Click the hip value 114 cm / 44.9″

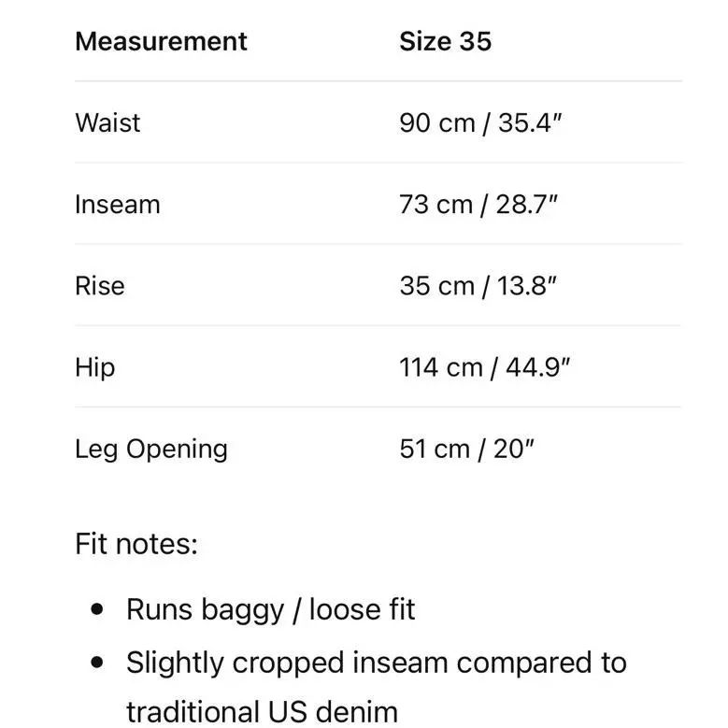pyautogui.click(x=484, y=367)
